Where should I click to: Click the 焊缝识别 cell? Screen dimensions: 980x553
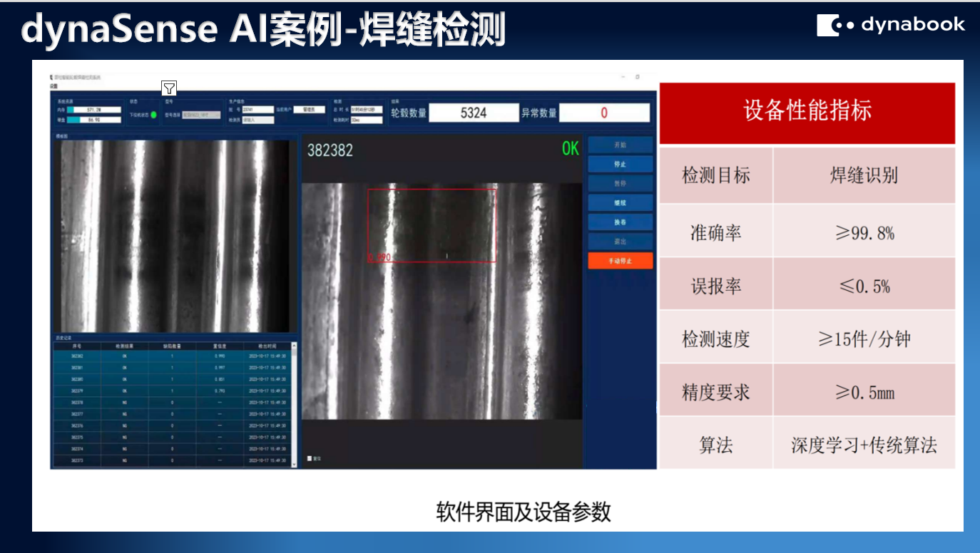click(x=864, y=175)
